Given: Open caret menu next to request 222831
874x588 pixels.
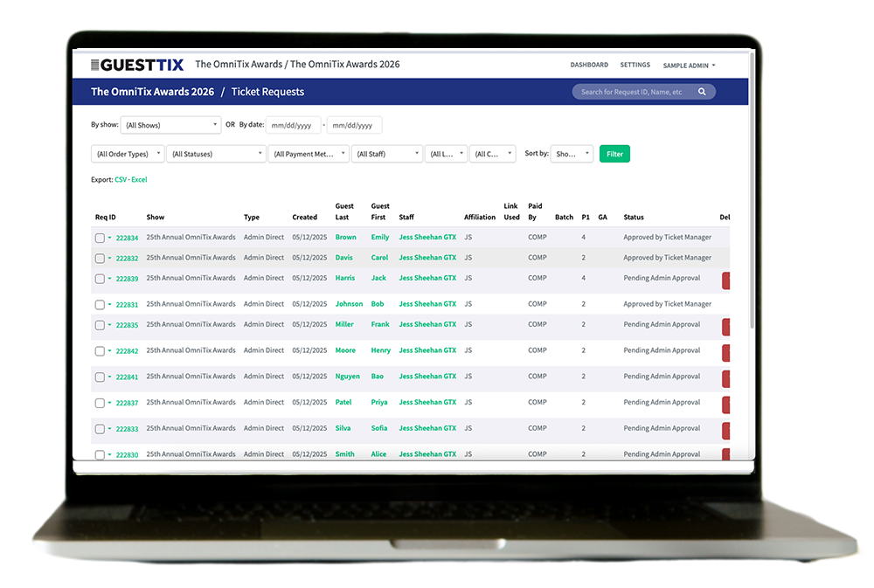Looking at the screenshot, I should point(110,305).
